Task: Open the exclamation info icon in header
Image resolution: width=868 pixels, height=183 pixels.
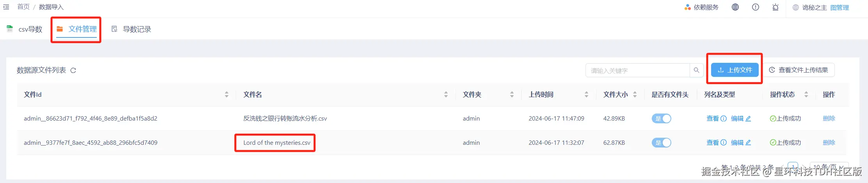Action: pyautogui.click(x=755, y=7)
